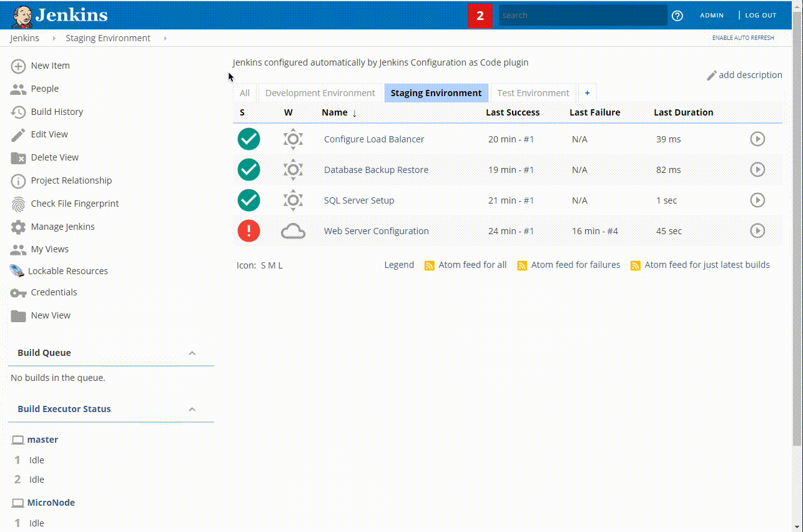This screenshot has width=803, height=532.
Task: Open the Lockable Resources page
Action: (x=68, y=271)
